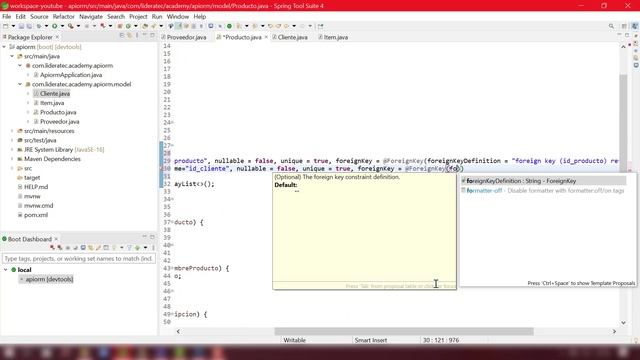This screenshot has width=640, height=360.
Task: Open the filter icon in Boot Dashboard
Action: 129,248
